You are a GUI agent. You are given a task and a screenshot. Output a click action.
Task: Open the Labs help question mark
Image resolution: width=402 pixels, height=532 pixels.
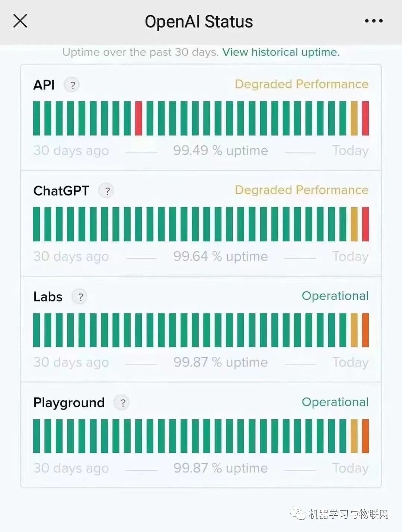80,297
